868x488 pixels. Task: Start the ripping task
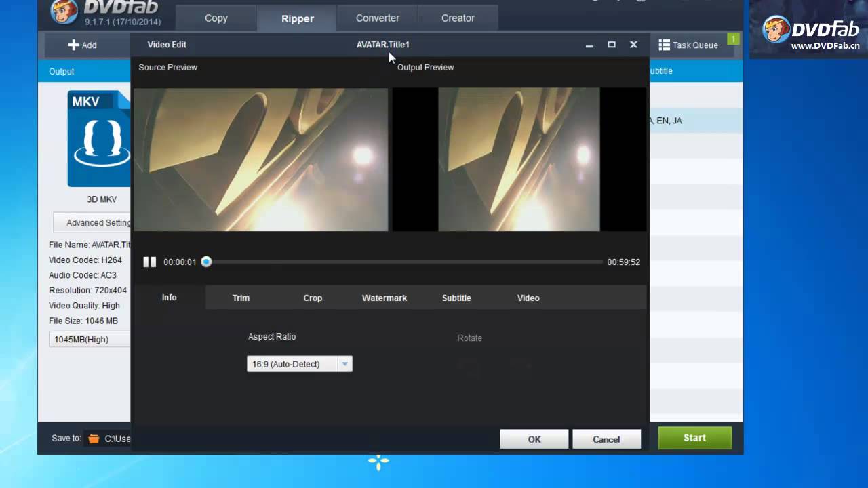coord(694,438)
